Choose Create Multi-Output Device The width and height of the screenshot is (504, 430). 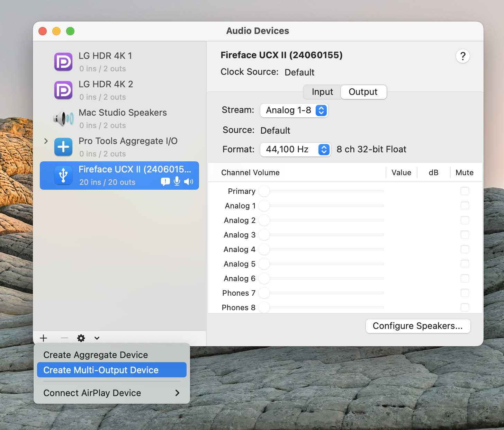coord(112,370)
